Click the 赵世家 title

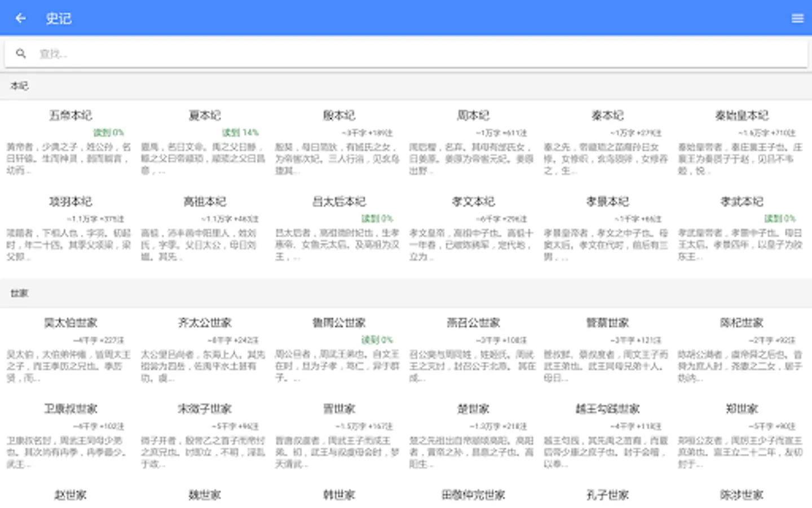click(x=70, y=495)
